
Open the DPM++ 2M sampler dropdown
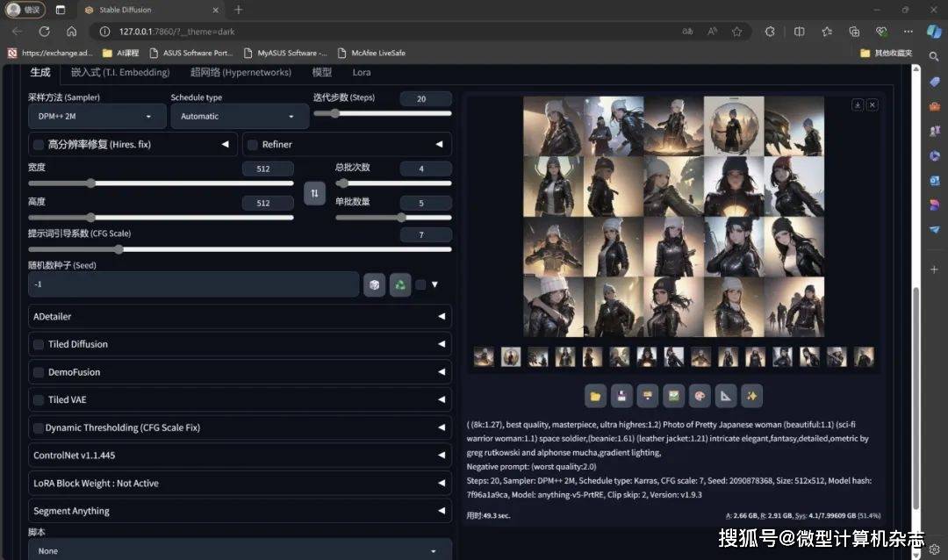pyautogui.click(x=96, y=116)
